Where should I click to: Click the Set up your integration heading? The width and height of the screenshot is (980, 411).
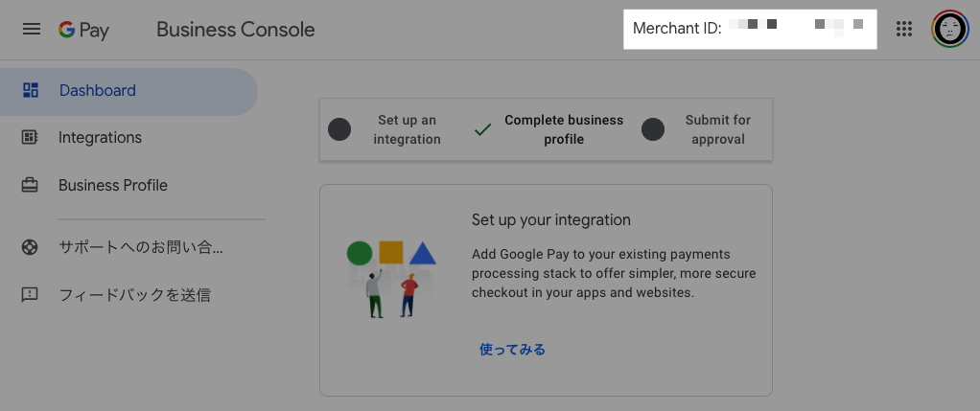(x=551, y=219)
